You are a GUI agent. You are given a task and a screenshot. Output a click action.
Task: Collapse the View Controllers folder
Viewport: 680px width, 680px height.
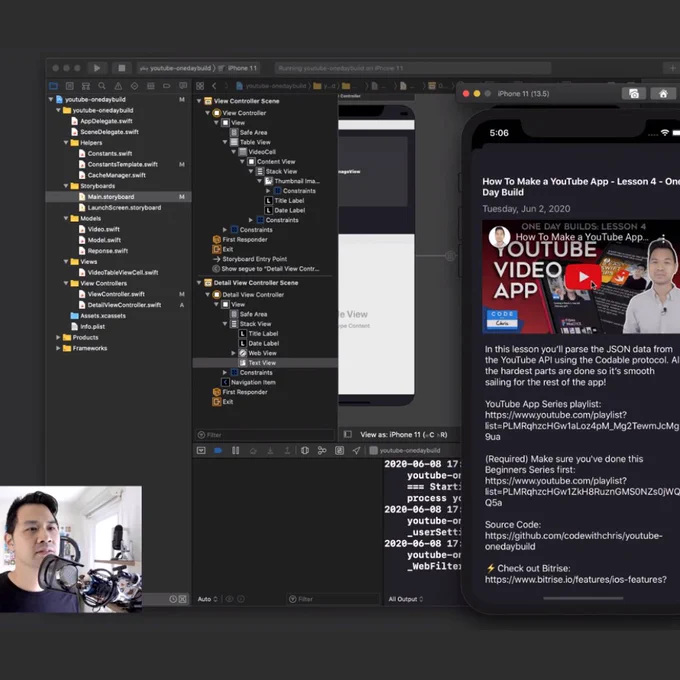click(x=66, y=283)
